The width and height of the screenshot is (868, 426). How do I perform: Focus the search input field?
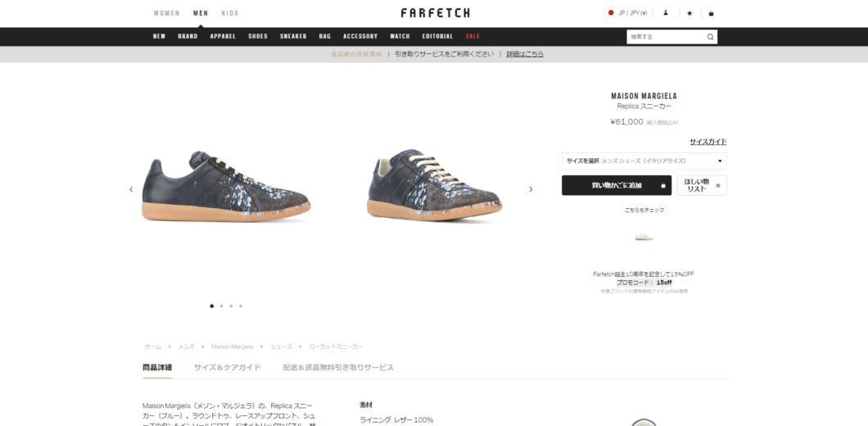click(667, 37)
